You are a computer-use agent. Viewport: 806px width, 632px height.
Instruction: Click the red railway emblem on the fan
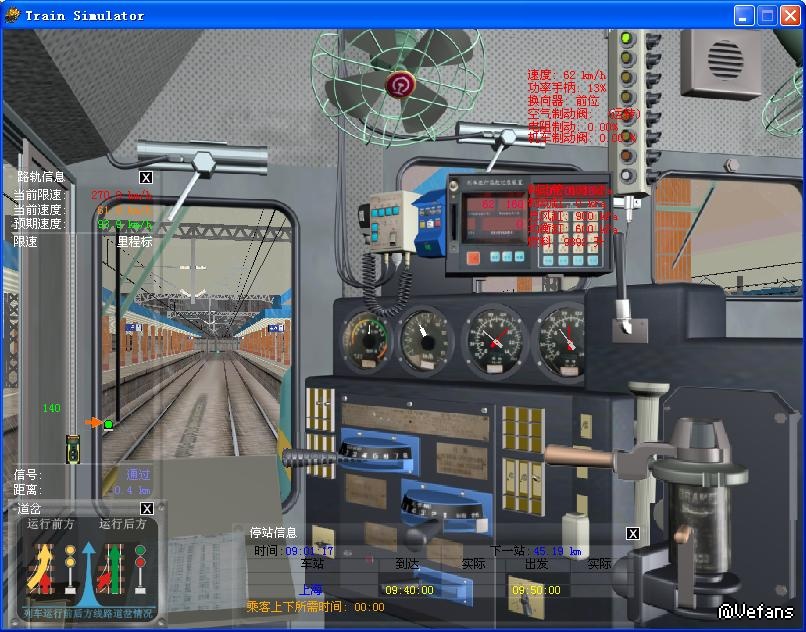[x=400, y=85]
